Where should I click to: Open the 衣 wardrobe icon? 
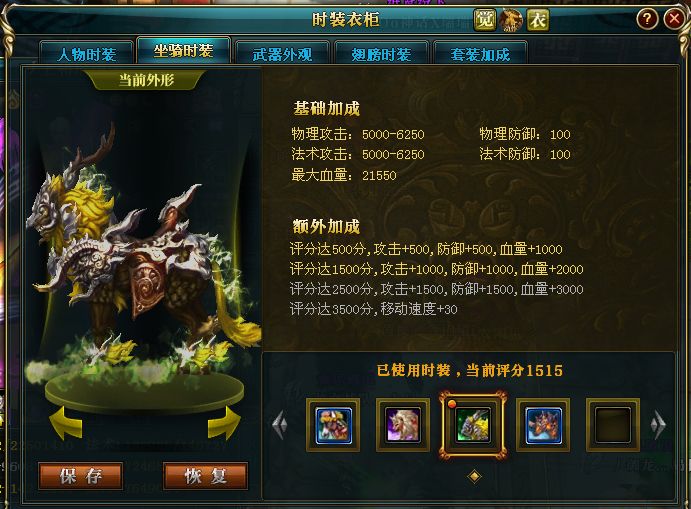pyautogui.click(x=538, y=20)
